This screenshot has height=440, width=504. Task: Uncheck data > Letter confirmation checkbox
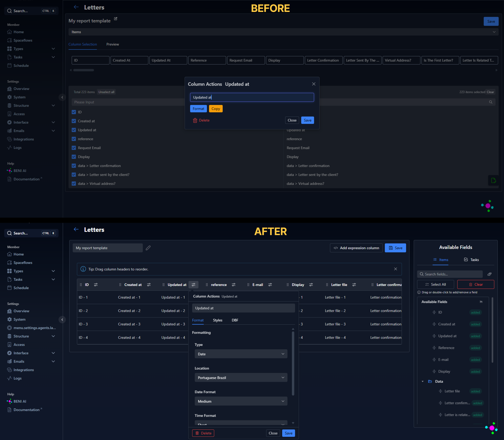[74, 166]
